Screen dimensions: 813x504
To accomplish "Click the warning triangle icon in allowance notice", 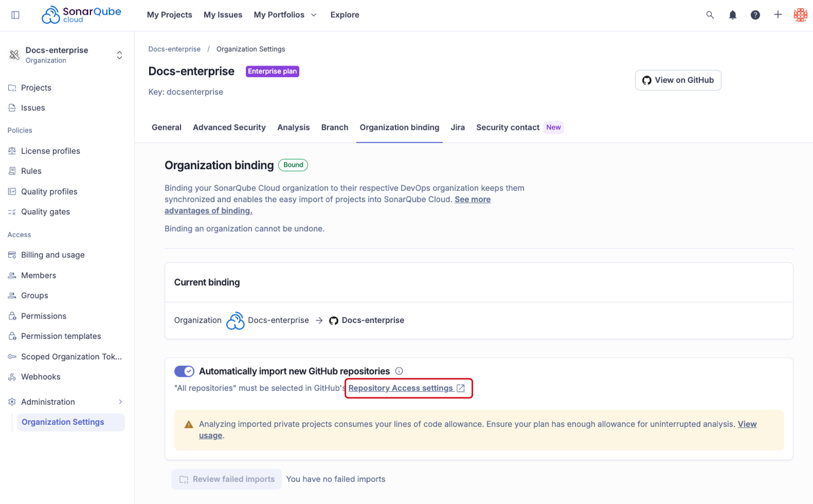I will (189, 424).
